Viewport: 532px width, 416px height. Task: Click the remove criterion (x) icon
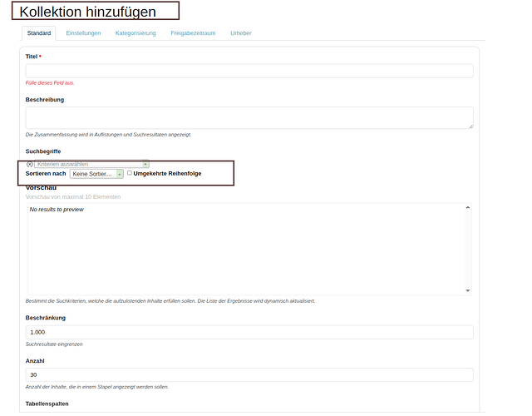tap(30, 164)
